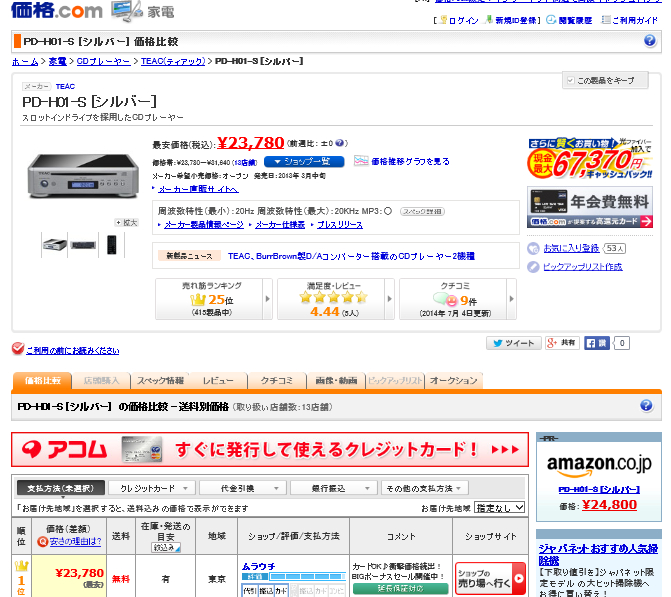The image size is (671, 597).
Task: Click the 拡大 enlarge icon
Action: pos(126,223)
